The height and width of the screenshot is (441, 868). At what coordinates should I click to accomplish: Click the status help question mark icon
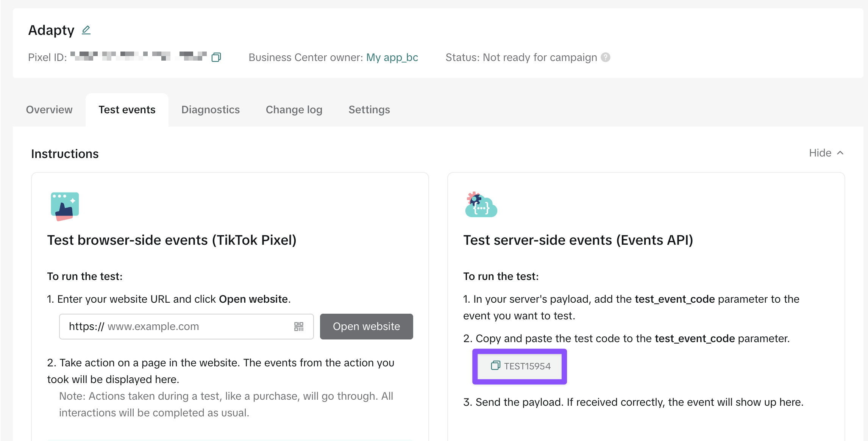pyautogui.click(x=606, y=57)
